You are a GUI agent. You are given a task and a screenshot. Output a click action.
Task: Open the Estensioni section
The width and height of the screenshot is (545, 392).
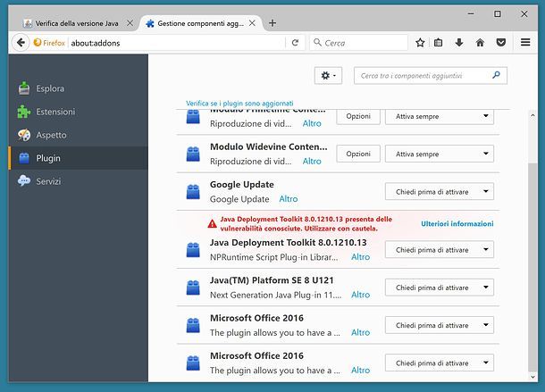79,112
